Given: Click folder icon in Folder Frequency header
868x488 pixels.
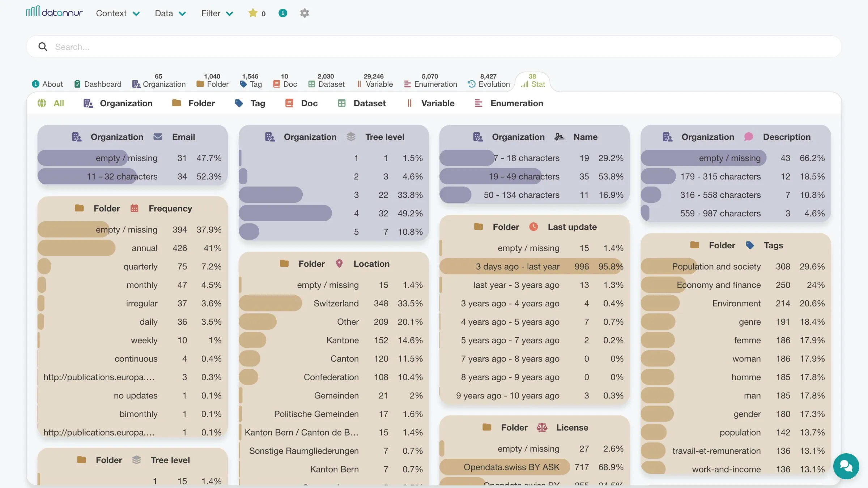Looking at the screenshot, I should point(79,209).
